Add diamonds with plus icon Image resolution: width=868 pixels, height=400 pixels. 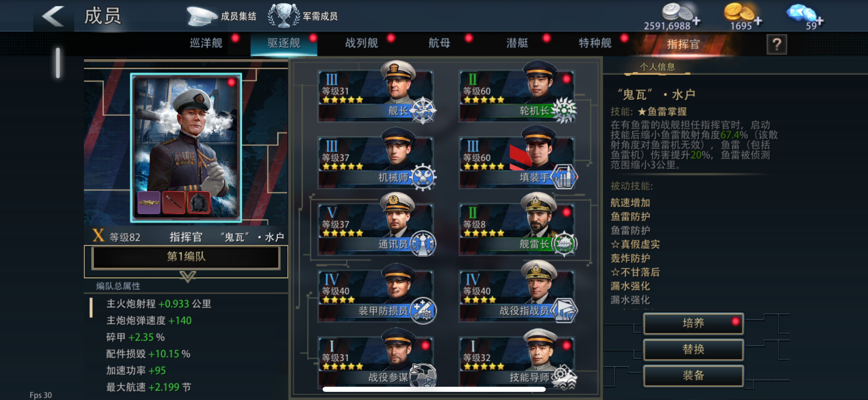820,21
